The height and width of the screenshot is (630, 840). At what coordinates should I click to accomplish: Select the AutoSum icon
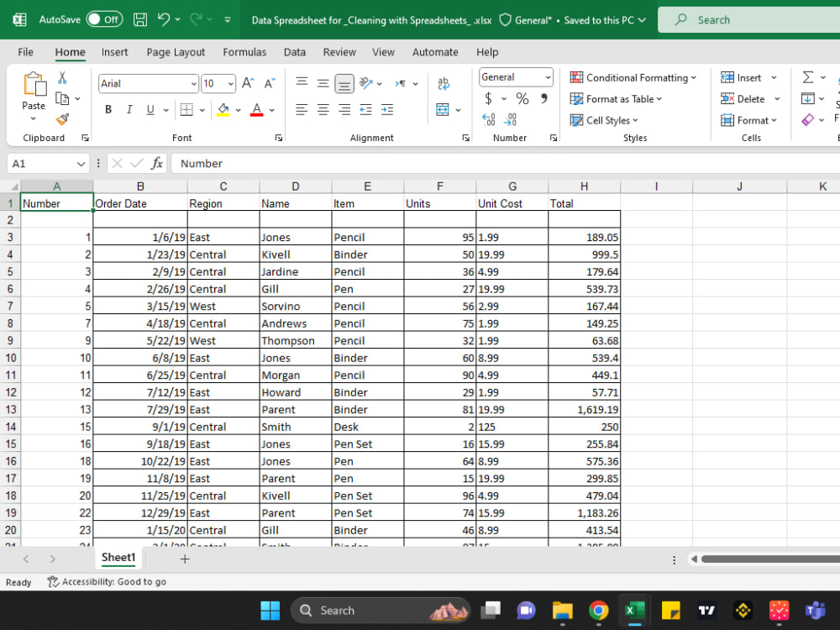(x=809, y=77)
